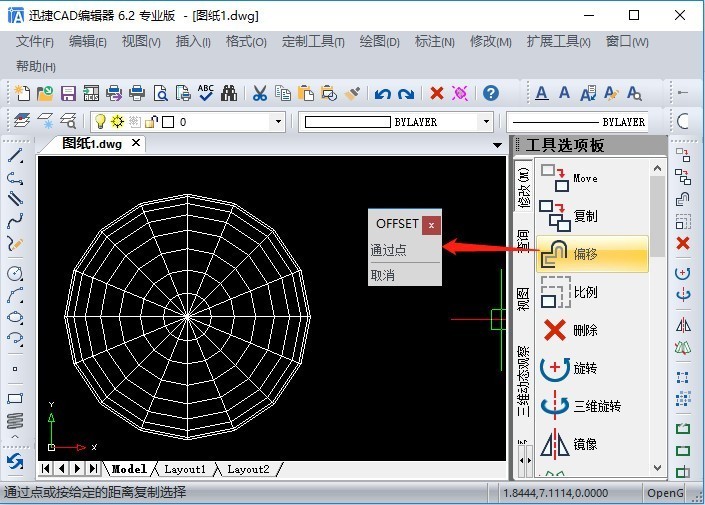Click the New drawing icon
705x505 pixels.
[x=22, y=94]
